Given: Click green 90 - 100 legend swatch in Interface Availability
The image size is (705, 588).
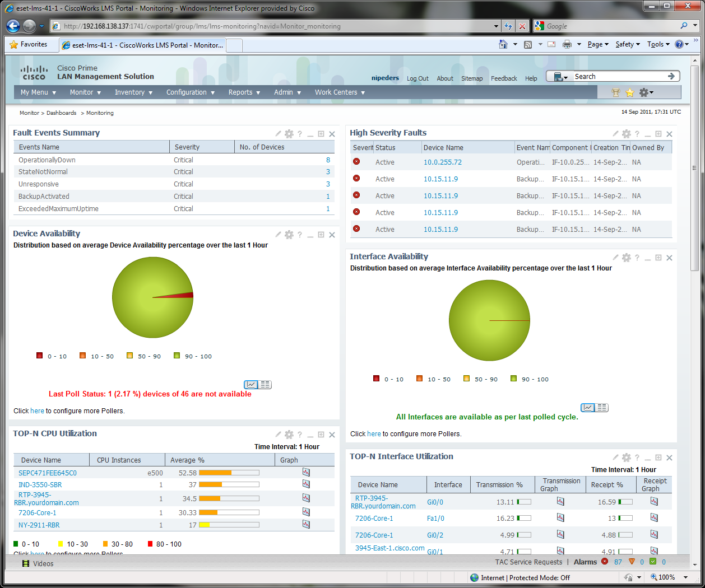Looking at the screenshot, I should point(513,379).
